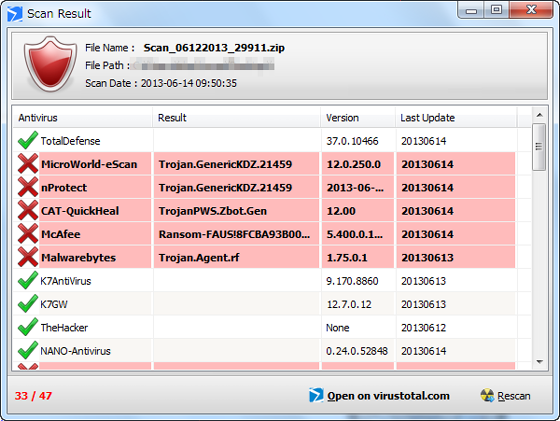Click the Ransom-FAUS!8FCBA93B00 result
560x421 pixels.
point(235,234)
